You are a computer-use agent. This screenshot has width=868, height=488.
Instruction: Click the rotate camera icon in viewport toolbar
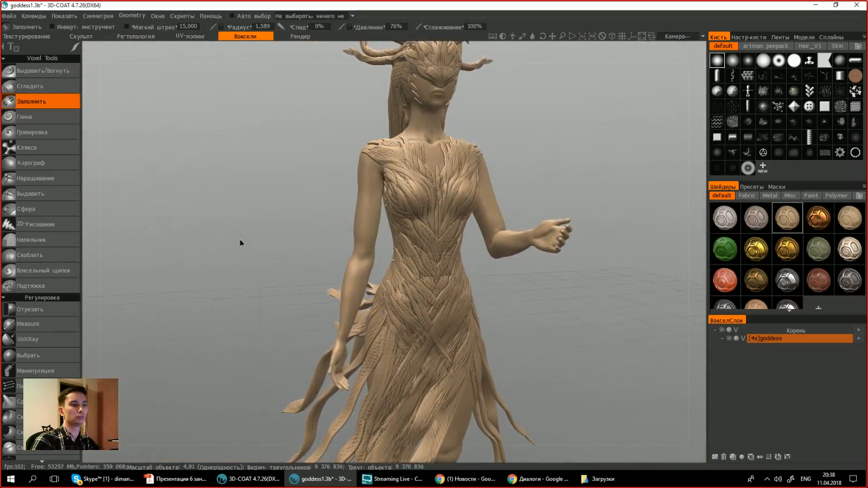coord(542,36)
